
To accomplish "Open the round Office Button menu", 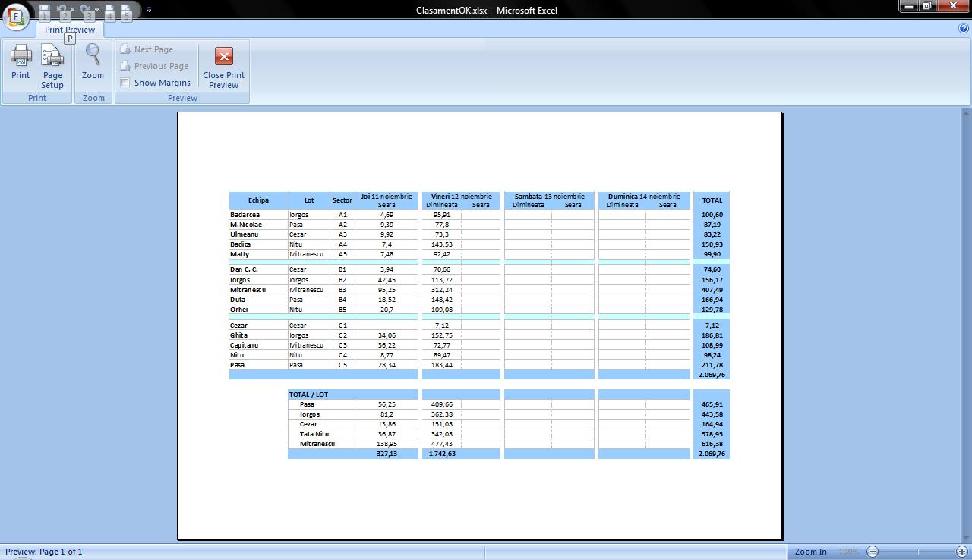I will coord(16,15).
